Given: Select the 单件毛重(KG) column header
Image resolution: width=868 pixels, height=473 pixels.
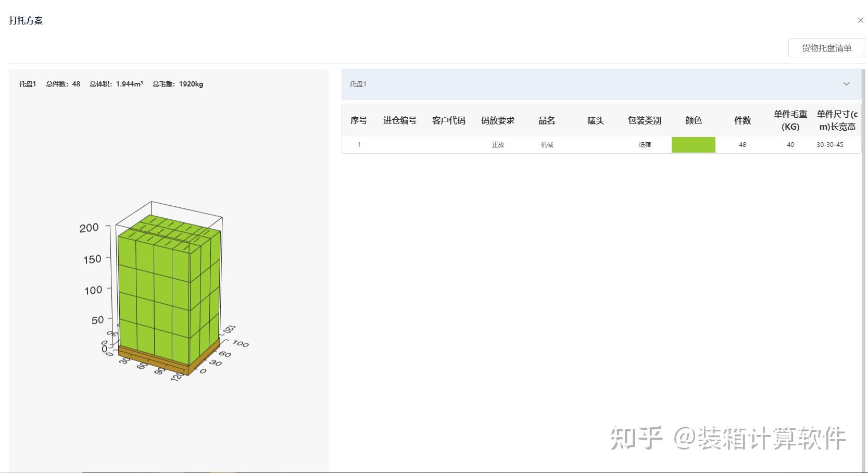Looking at the screenshot, I should [x=789, y=120].
